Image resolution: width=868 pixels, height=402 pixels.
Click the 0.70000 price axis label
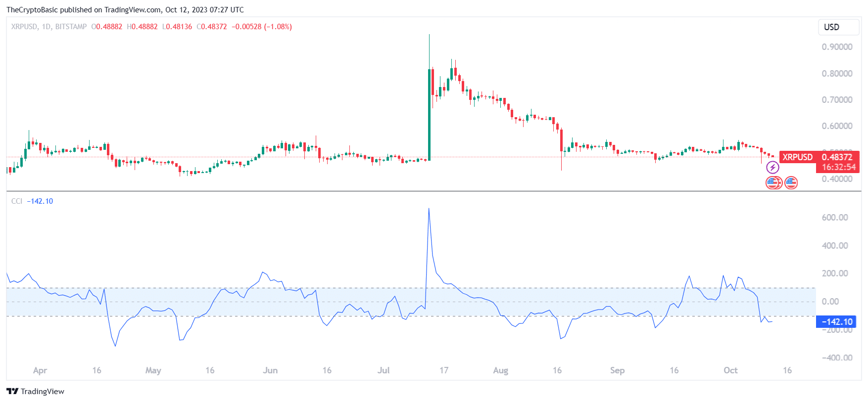[x=837, y=100]
